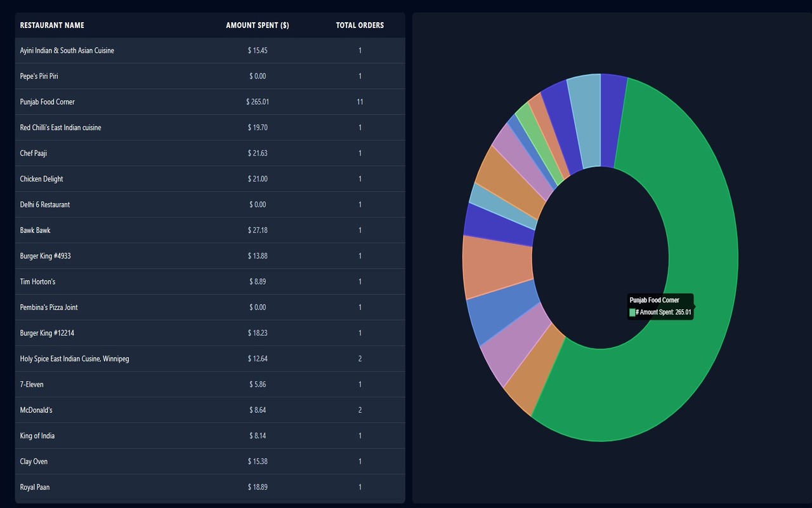
Task: Select Holy Spice East Indian Cusine, Winnipeg
Action: (74, 359)
